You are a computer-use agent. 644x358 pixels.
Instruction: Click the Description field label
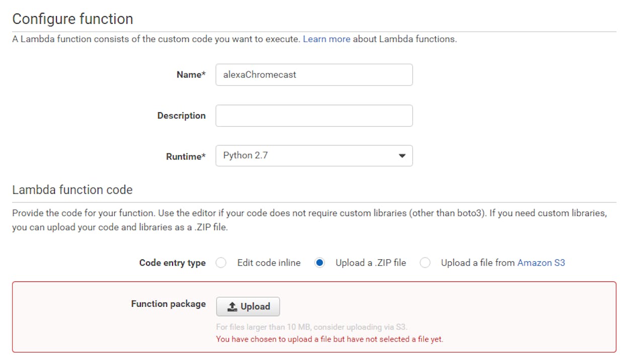tap(181, 115)
